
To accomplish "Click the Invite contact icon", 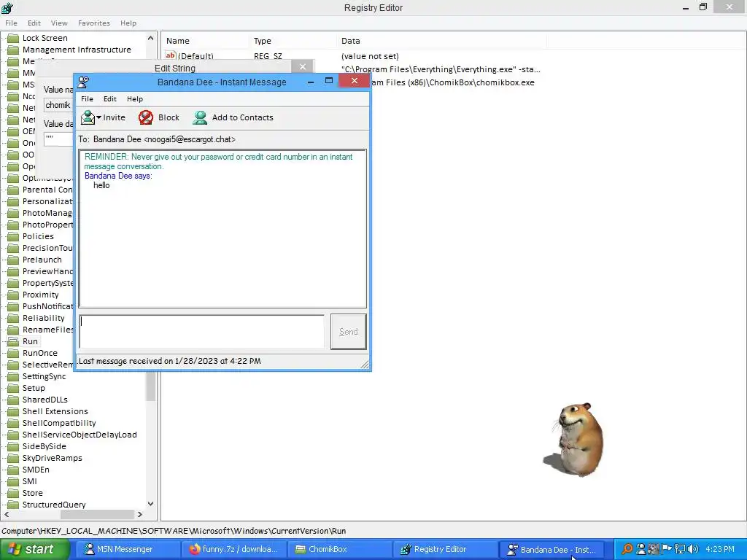I will [x=88, y=117].
